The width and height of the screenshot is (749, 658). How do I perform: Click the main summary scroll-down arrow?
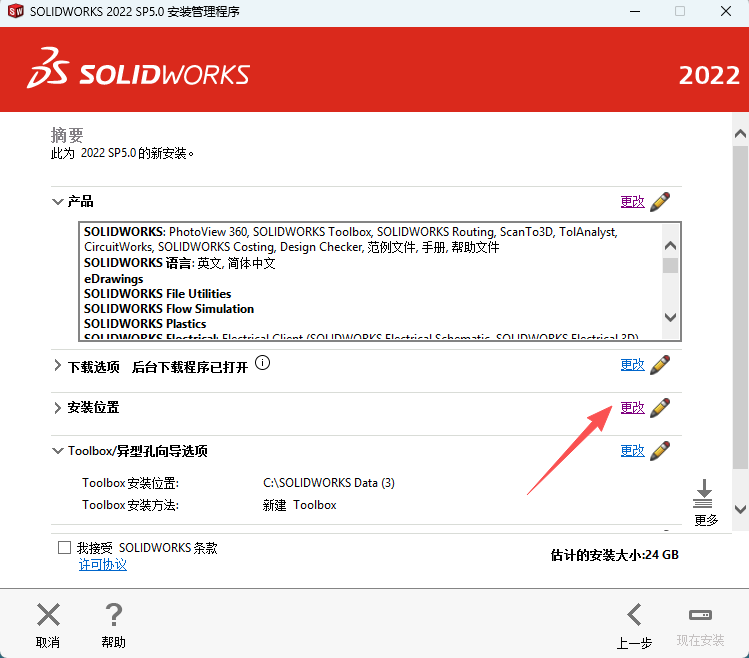pyautogui.click(x=740, y=509)
